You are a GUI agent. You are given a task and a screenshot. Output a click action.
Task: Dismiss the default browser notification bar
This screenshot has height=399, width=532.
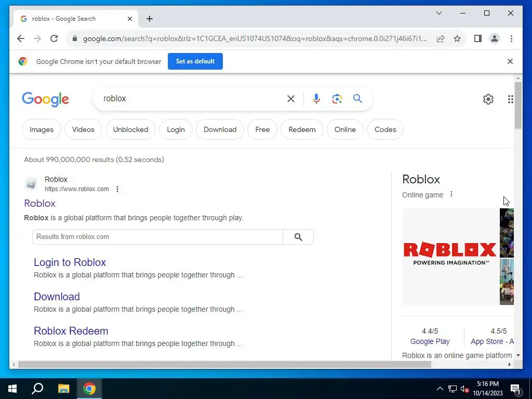tap(510, 61)
